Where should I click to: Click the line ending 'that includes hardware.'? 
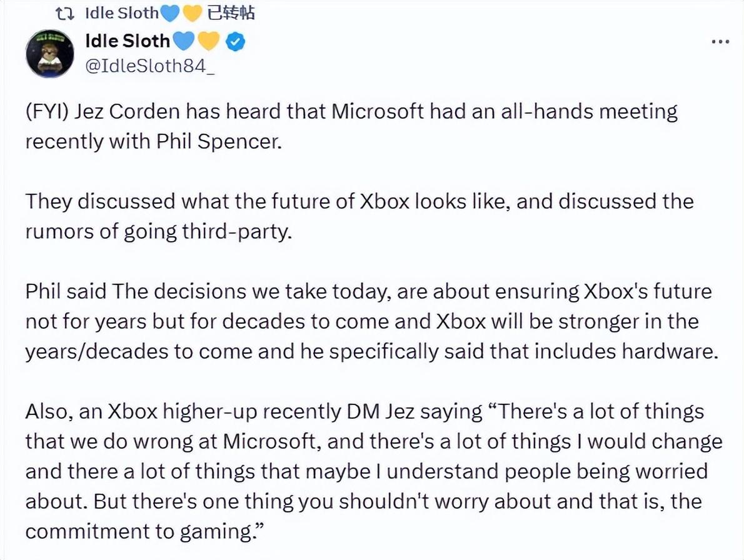point(372,352)
